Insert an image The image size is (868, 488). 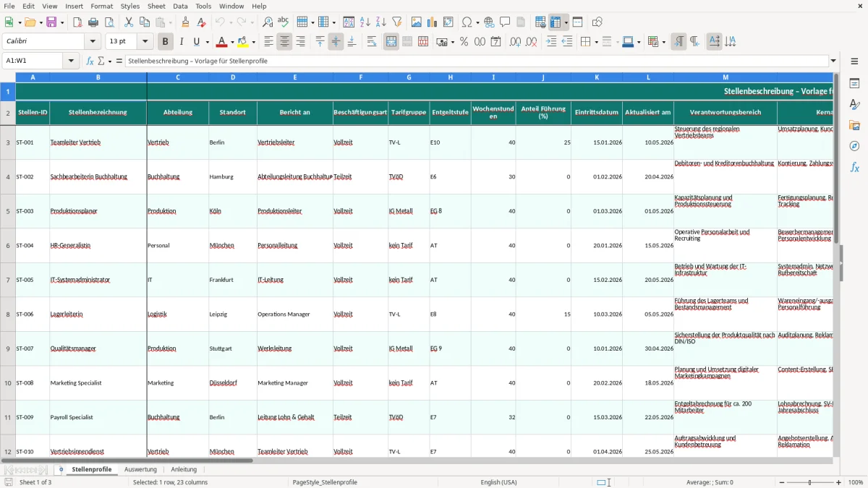(417, 22)
